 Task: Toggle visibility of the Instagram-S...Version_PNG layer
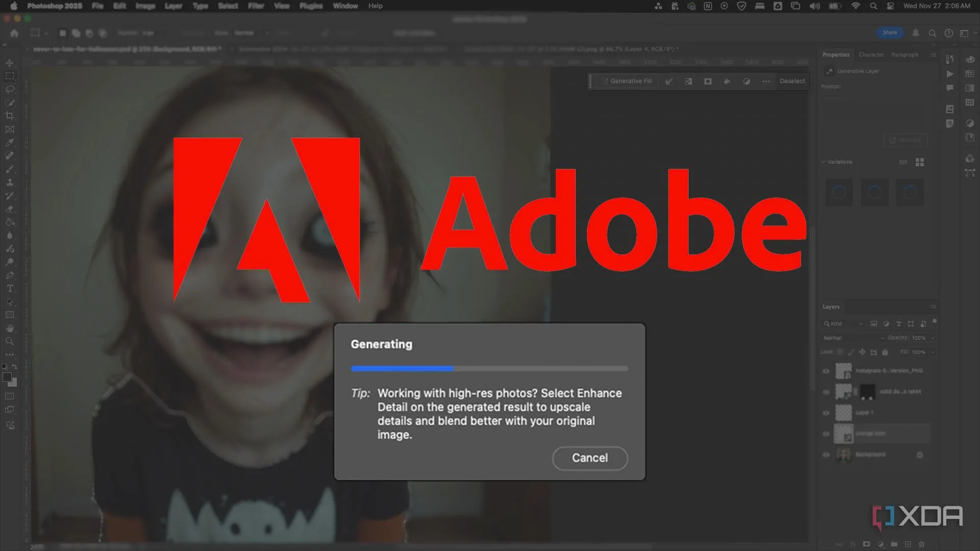(x=826, y=371)
